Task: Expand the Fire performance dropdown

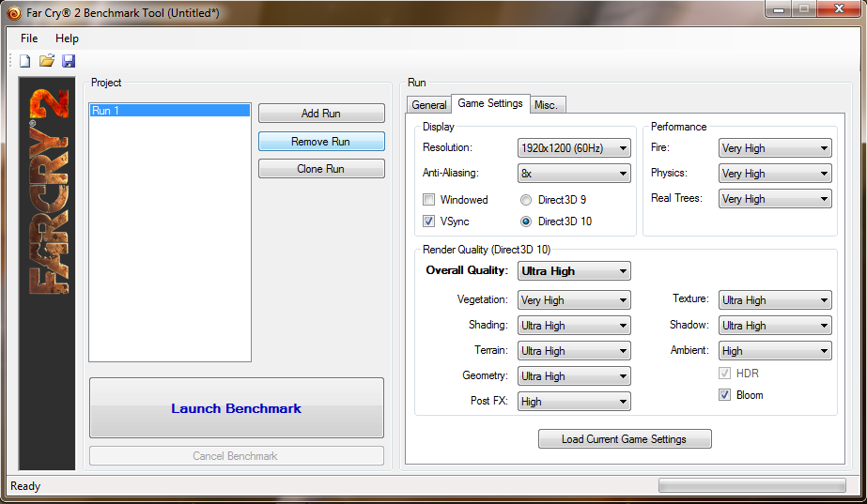Action: pyautogui.click(x=775, y=148)
